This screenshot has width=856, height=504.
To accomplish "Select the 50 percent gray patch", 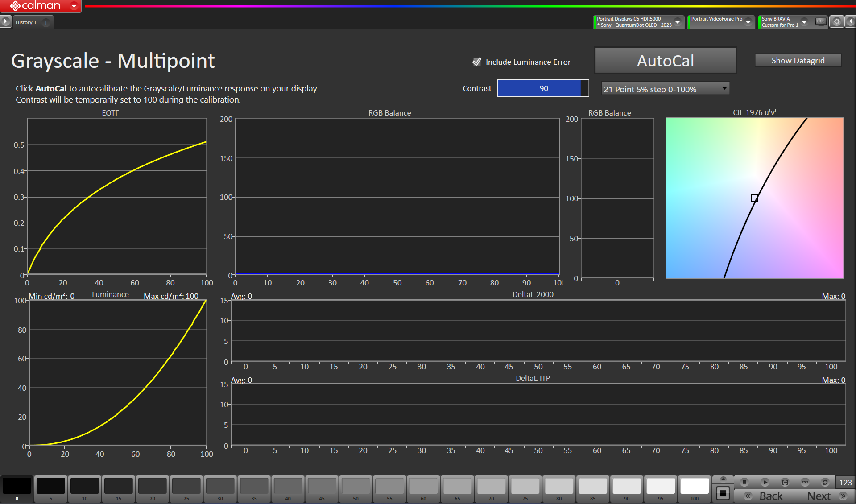I will pyautogui.click(x=356, y=487).
